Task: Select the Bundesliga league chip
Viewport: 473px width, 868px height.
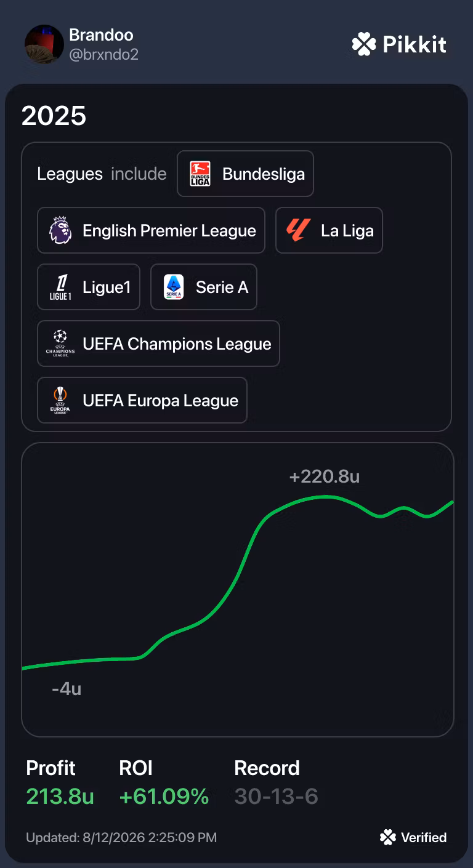Action: point(245,174)
